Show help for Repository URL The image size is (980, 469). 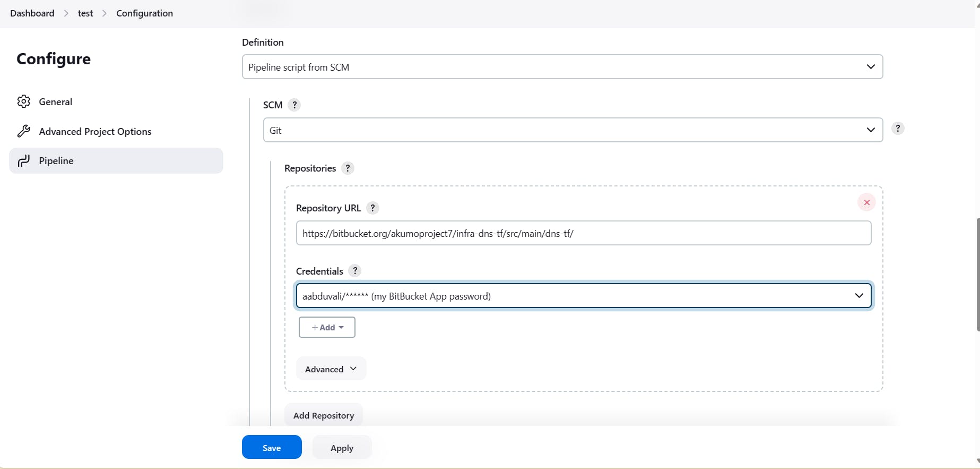click(372, 208)
